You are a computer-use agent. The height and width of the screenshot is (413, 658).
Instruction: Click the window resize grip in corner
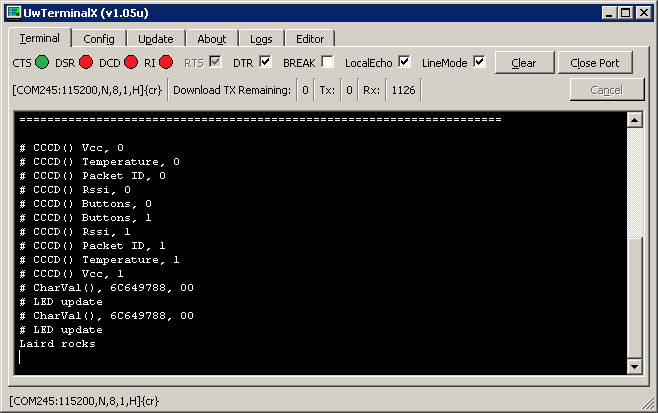648,403
